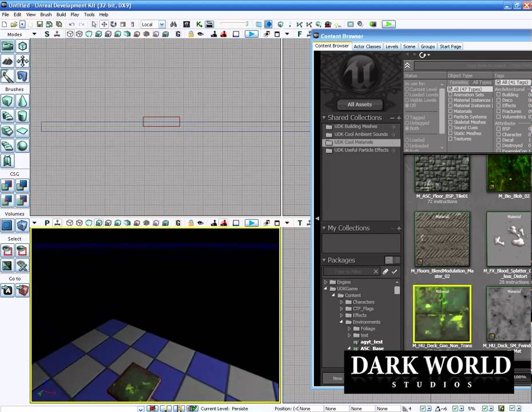Click the Save level icon

[x=39, y=24]
